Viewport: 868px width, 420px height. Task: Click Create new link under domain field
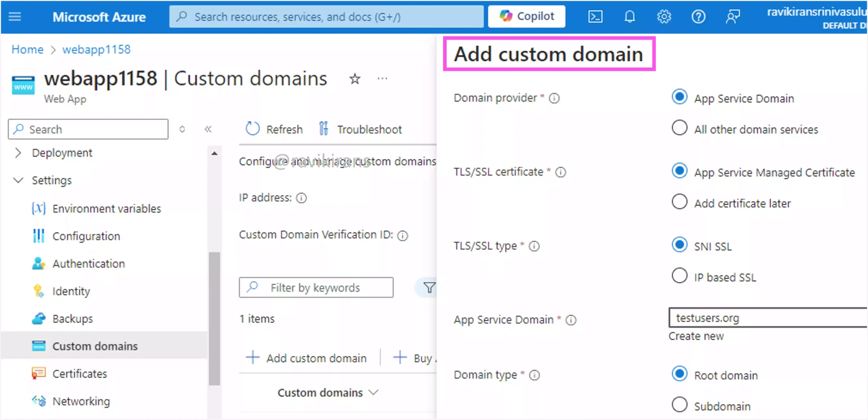point(696,336)
